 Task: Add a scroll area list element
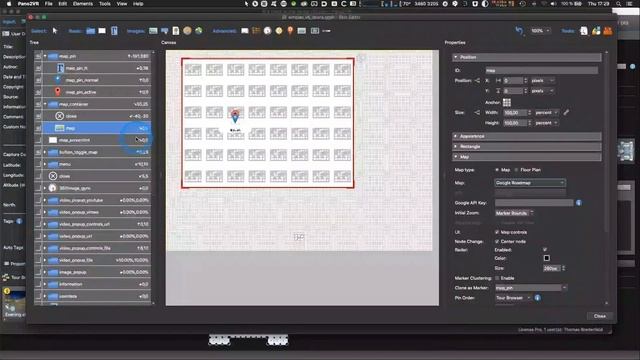256,31
